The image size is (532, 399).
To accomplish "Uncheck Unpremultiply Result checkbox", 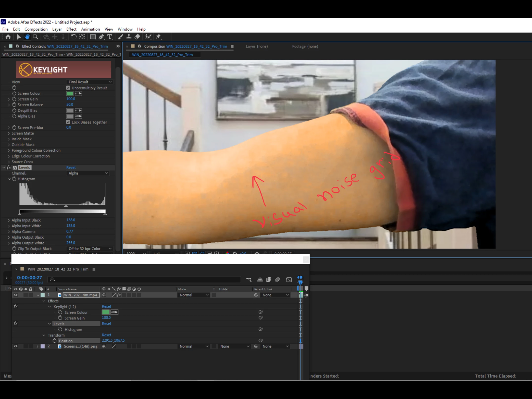I will [68, 88].
